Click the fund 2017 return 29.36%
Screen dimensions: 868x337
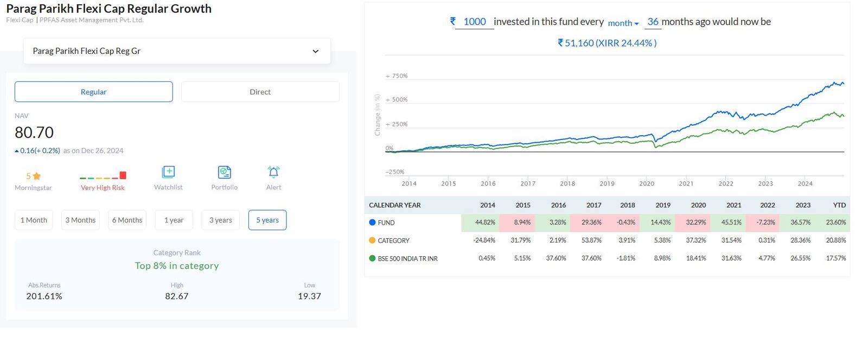[x=591, y=222]
